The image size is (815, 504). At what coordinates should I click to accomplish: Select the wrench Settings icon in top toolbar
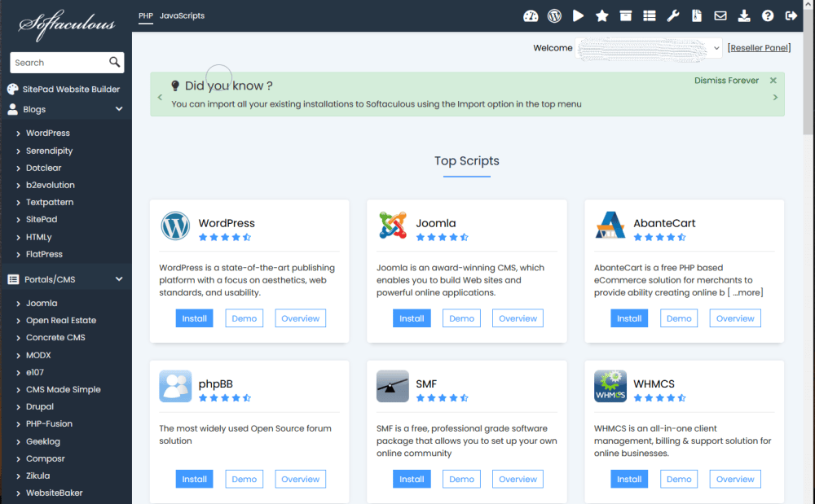point(672,15)
